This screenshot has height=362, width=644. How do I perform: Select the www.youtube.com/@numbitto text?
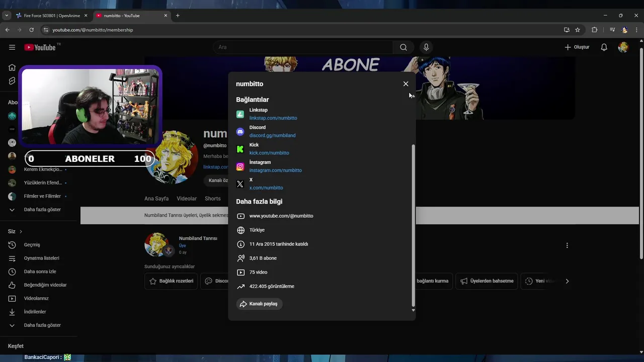[x=281, y=216]
